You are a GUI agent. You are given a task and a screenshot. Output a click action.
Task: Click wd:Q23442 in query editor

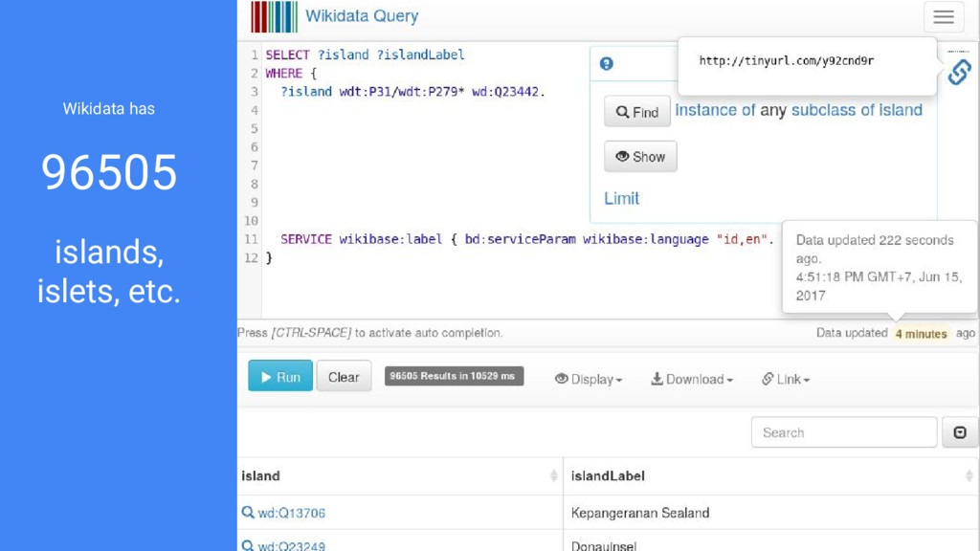(x=505, y=92)
